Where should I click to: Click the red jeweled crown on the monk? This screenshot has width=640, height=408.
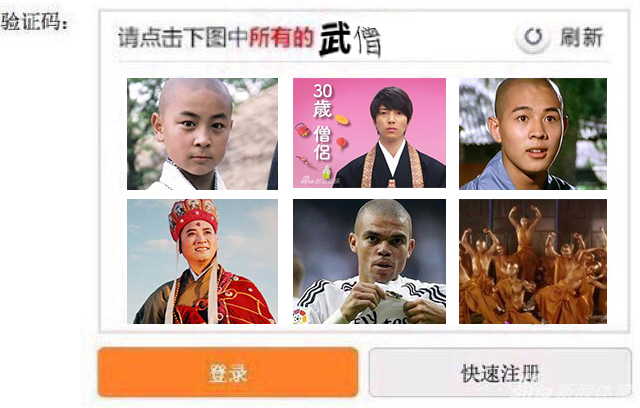click(x=193, y=216)
